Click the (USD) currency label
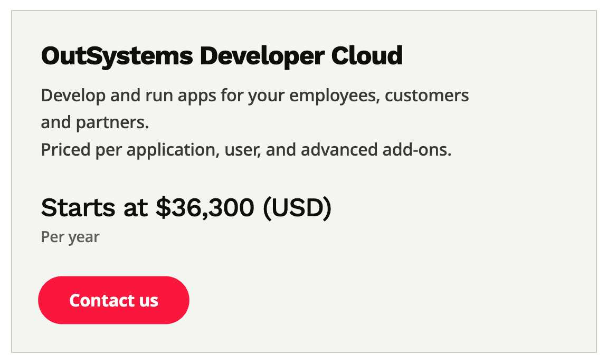 (297, 208)
